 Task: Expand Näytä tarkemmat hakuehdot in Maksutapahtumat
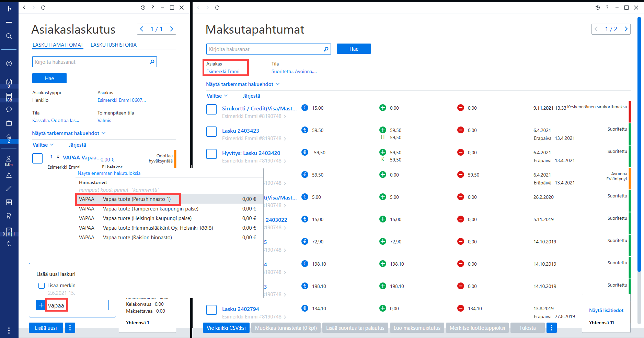click(x=243, y=84)
